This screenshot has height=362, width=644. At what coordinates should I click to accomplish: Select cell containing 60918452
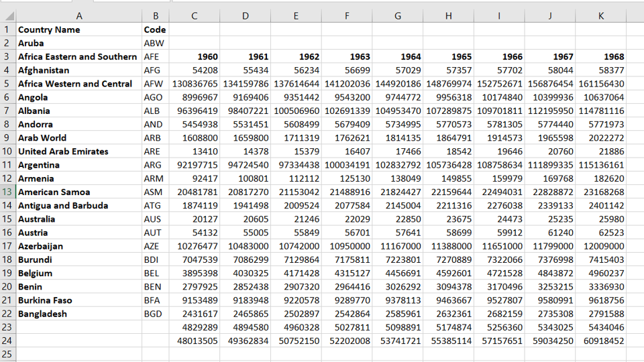(601, 341)
